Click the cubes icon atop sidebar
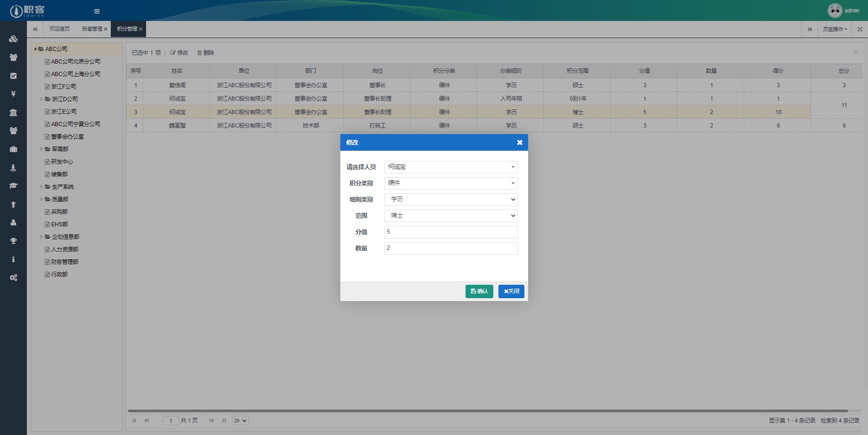 pos(13,39)
